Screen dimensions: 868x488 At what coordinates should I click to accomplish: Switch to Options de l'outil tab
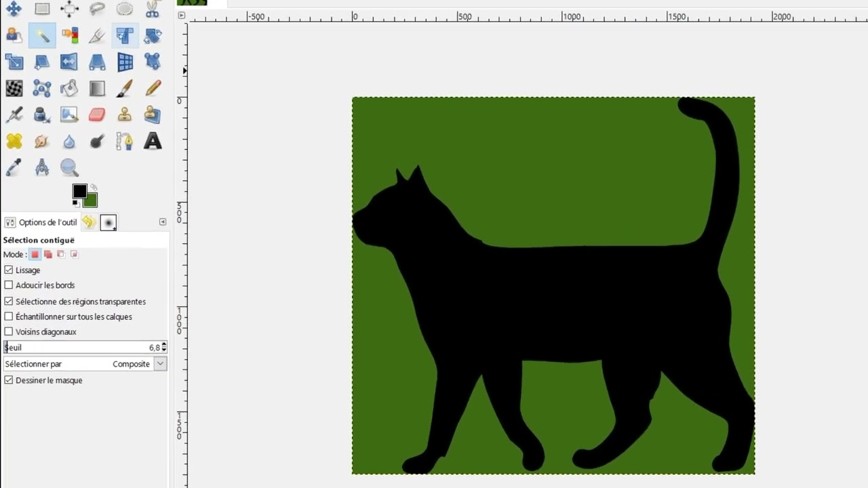(41, 222)
